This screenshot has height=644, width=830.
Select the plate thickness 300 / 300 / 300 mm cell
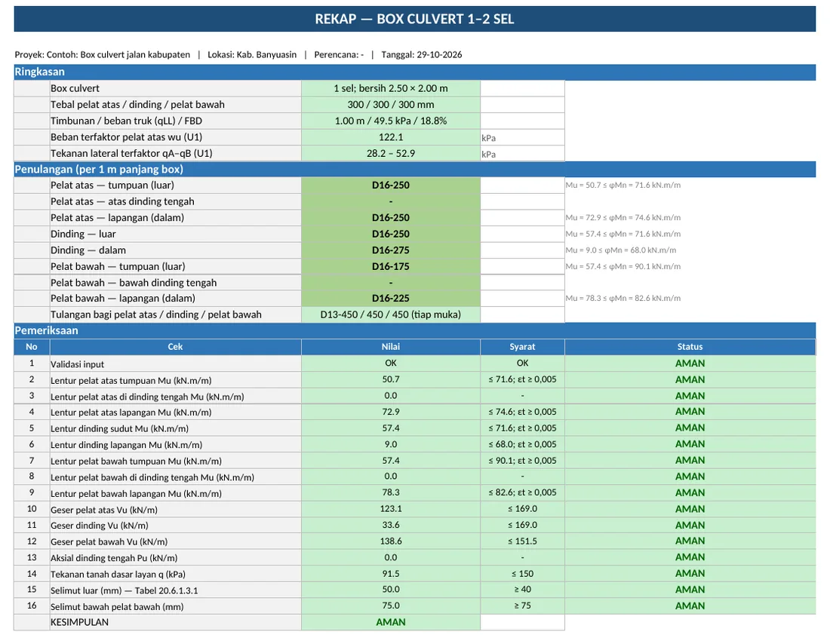(391, 105)
